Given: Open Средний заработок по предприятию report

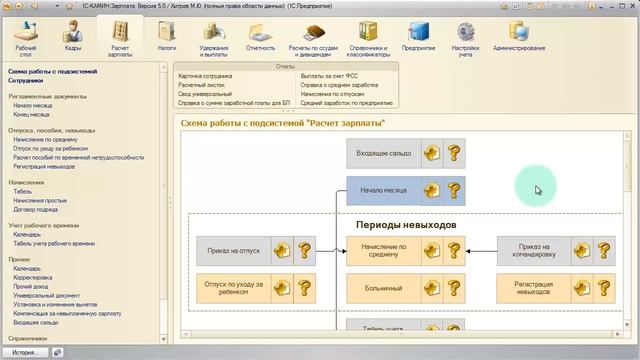Looking at the screenshot, I should click(x=347, y=103).
